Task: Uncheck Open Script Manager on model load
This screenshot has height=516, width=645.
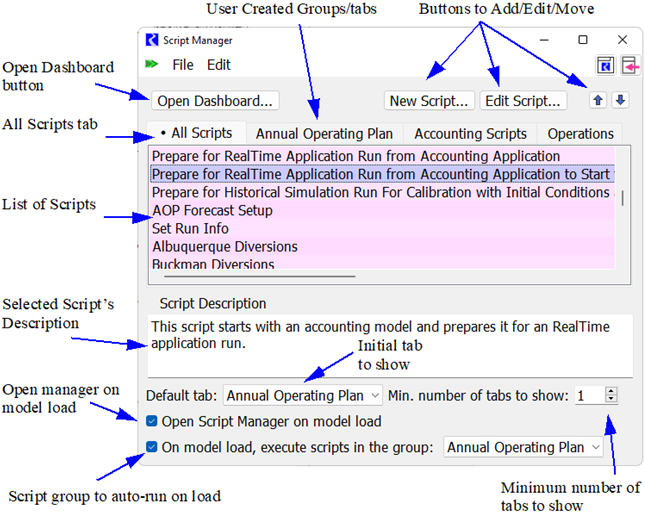Action: tap(152, 421)
